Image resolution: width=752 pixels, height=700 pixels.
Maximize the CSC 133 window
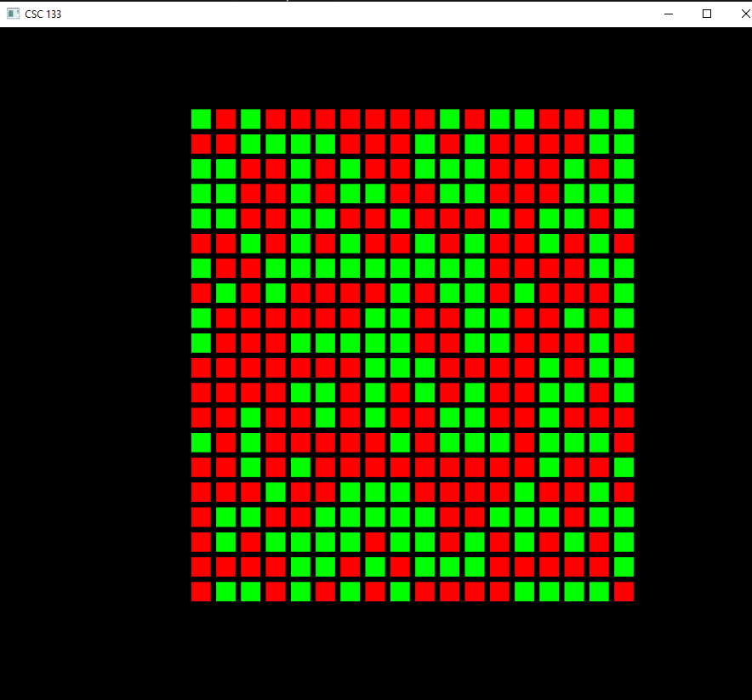pyautogui.click(x=707, y=14)
